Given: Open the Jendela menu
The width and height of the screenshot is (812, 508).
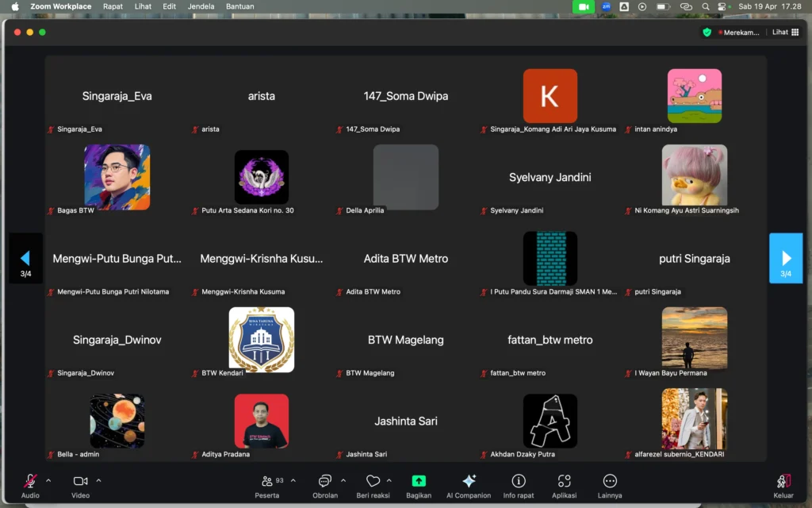Looking at the screenshot, I should [x=201, y=6].
